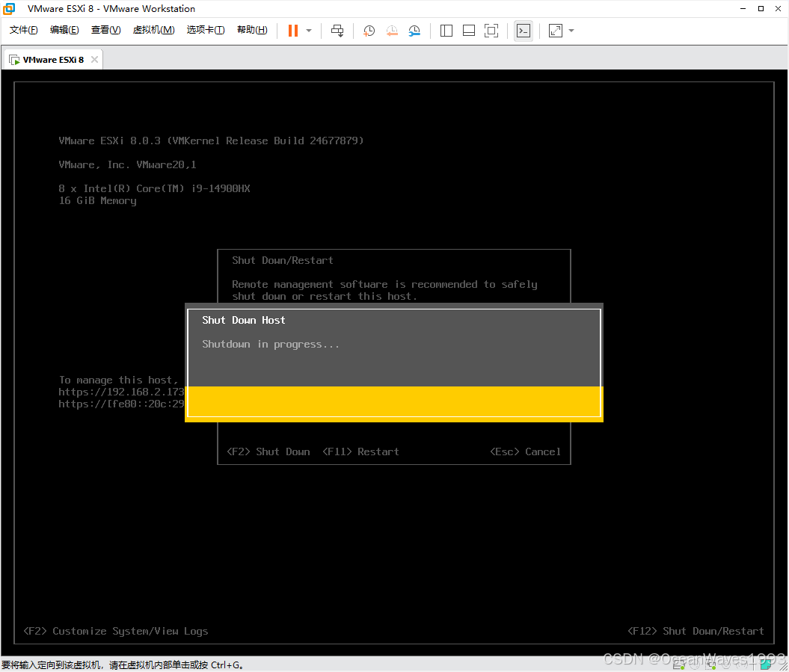
Task: Open the power options dropdown arrow
Action: click(309, 31)
